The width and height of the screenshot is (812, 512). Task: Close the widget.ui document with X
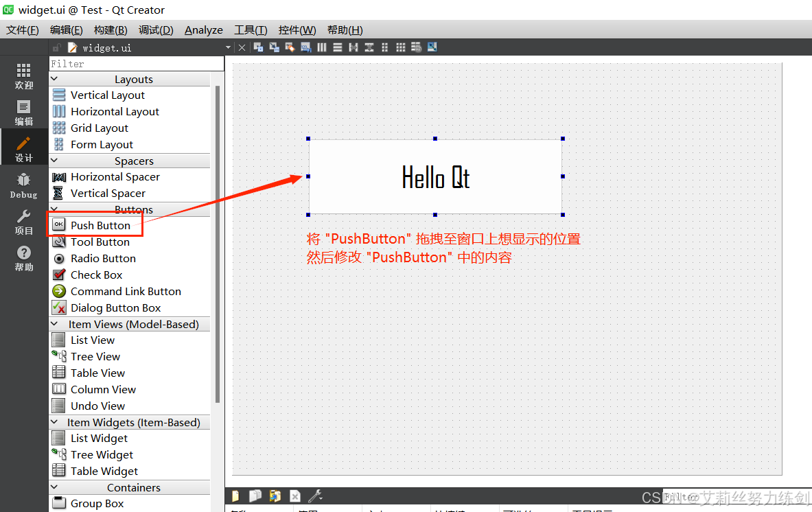pyautogui.click(x=242, y=47)
